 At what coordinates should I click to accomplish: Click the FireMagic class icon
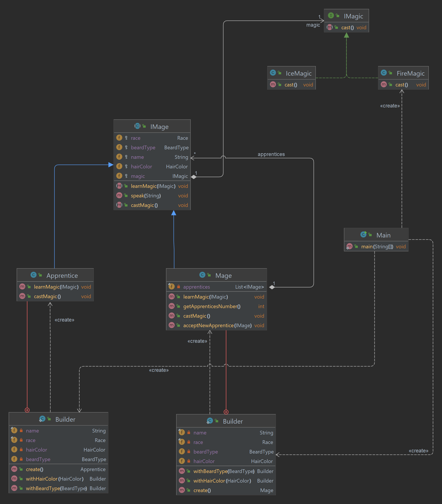(x=384, y=73)
